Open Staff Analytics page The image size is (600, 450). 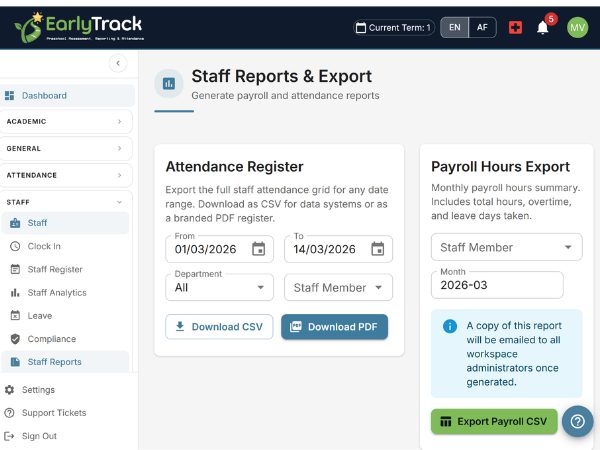point(65,293)
